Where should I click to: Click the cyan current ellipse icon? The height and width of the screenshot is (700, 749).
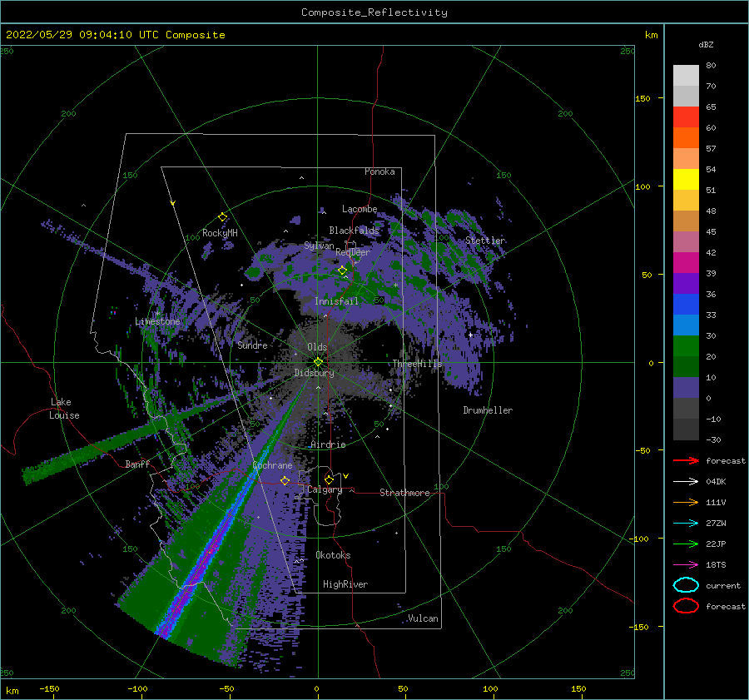(686, 585)
